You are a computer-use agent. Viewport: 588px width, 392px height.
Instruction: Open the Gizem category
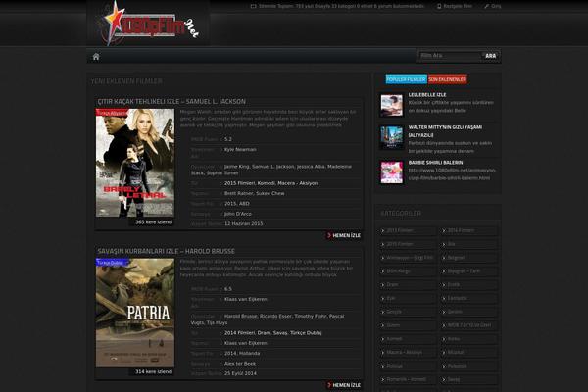tap(408, 325)
